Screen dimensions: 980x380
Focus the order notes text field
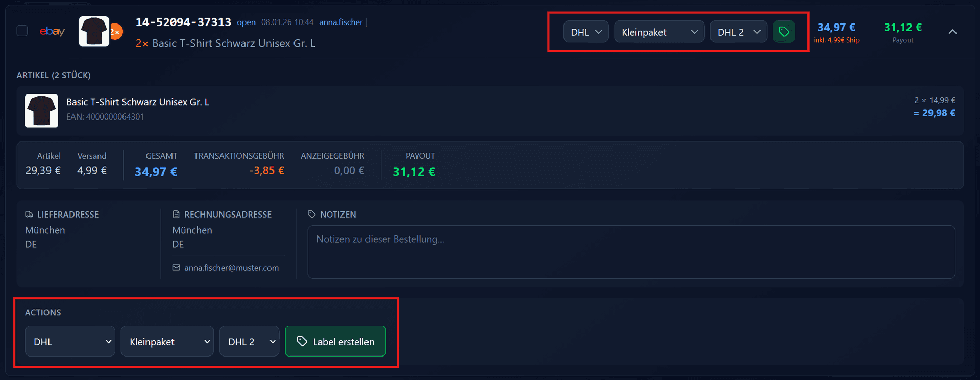[x=631, y=252]
